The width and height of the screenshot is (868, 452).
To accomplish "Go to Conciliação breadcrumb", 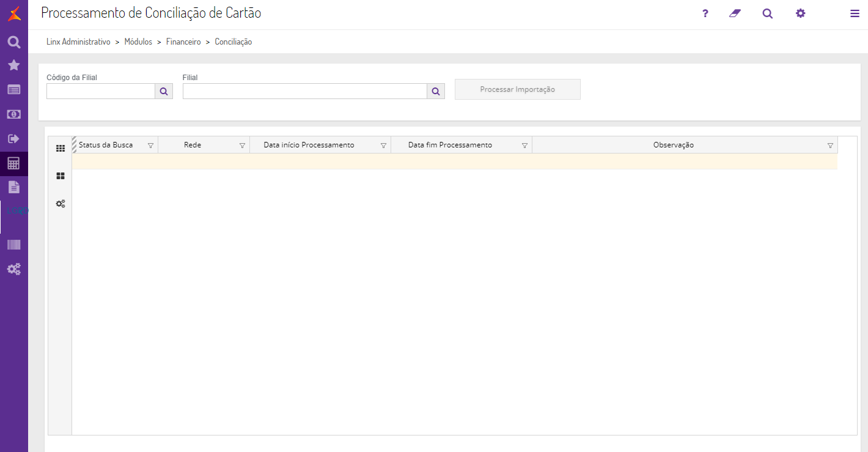I will click(234, 42).
